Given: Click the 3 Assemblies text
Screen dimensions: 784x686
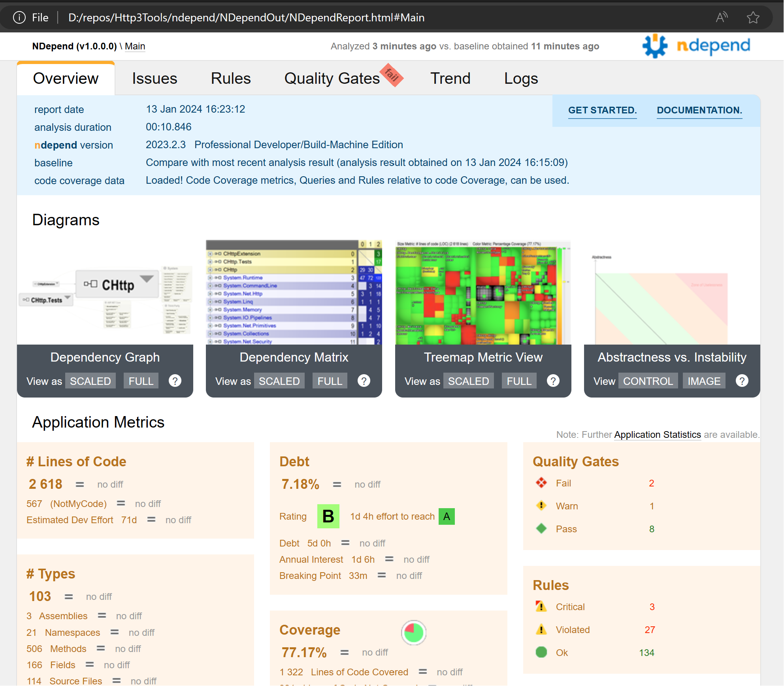Looking at the screenshot, I should tap(57, 616).
